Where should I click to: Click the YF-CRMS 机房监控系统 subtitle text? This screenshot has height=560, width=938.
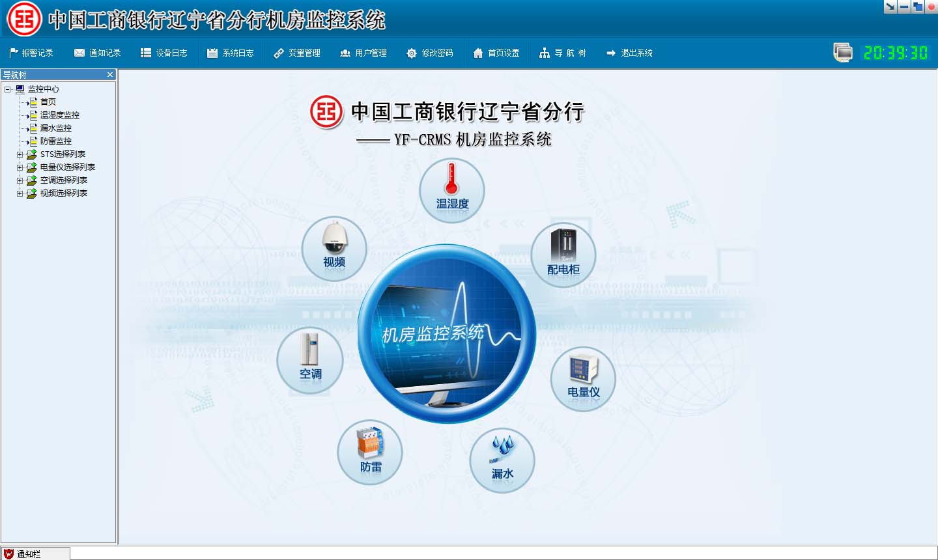[473, 139]
